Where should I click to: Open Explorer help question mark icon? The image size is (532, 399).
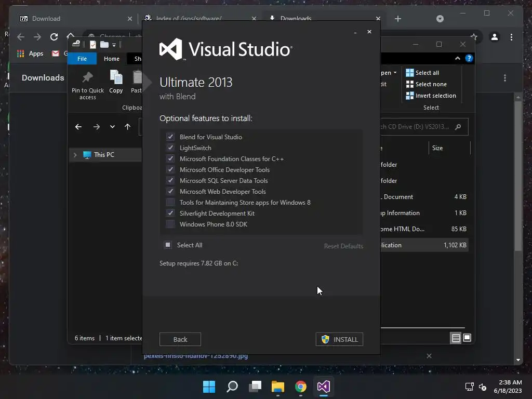(469, 58)
